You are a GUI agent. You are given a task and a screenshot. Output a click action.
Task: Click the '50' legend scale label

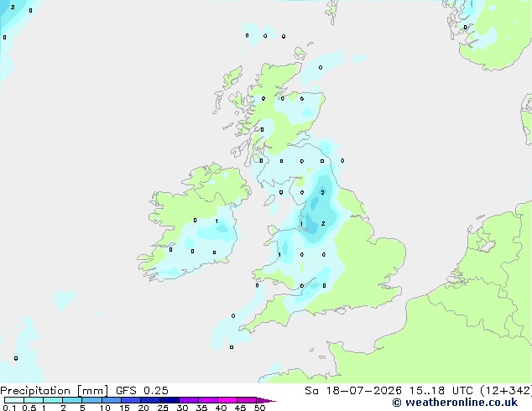(x=259, y=408)
